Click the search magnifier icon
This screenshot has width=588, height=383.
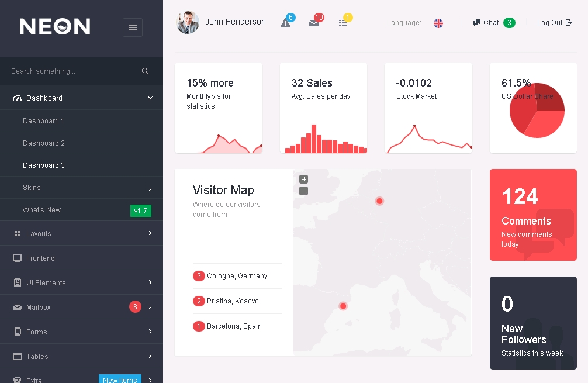[146, 71]
